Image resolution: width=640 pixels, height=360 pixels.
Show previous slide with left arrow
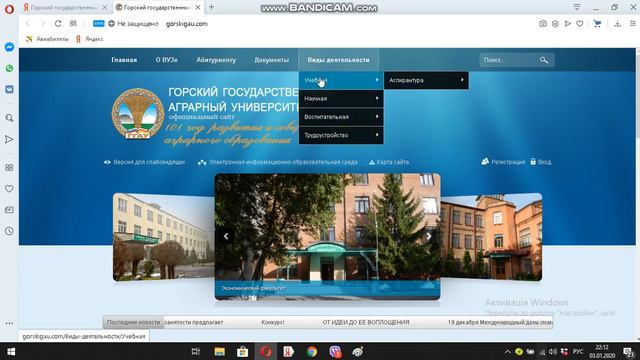click(x=226, y=236)
